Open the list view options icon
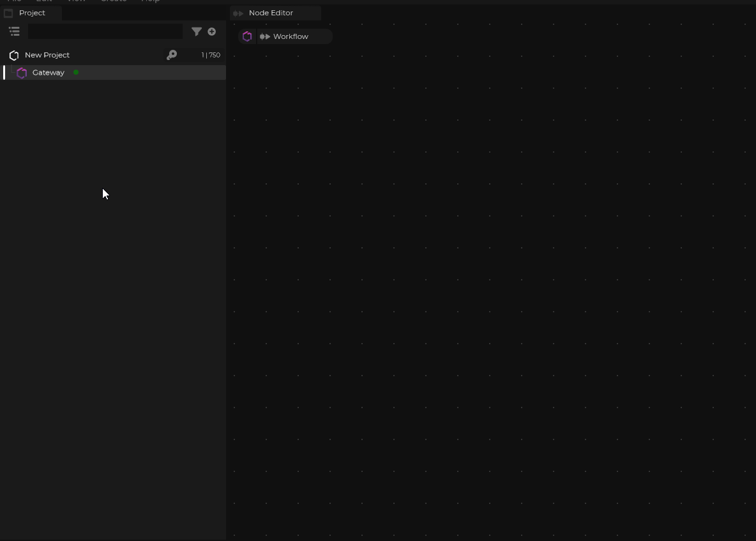 pos(14,31)
